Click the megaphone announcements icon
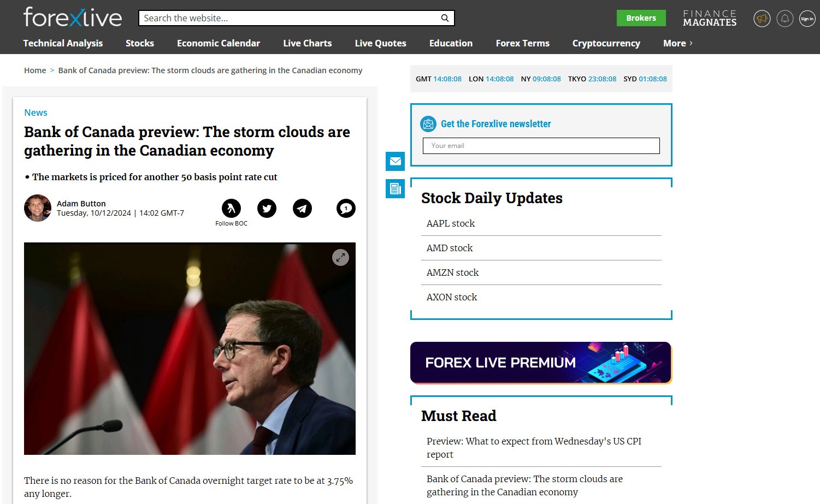Viewport: 820px width, 504px height. coord(762,19)
